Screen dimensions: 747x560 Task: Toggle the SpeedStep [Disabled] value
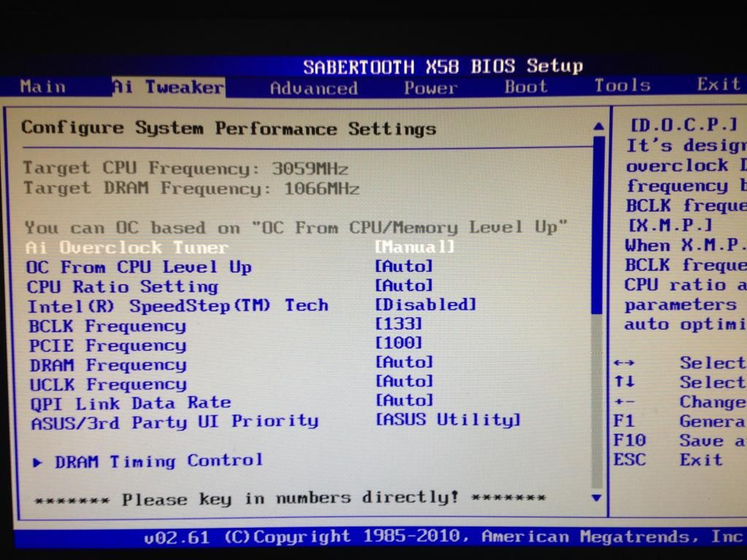425,304
